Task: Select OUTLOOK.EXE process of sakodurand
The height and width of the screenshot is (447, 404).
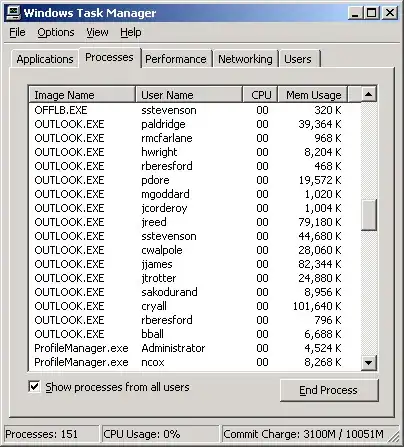Action: click(x=195, y=292)
